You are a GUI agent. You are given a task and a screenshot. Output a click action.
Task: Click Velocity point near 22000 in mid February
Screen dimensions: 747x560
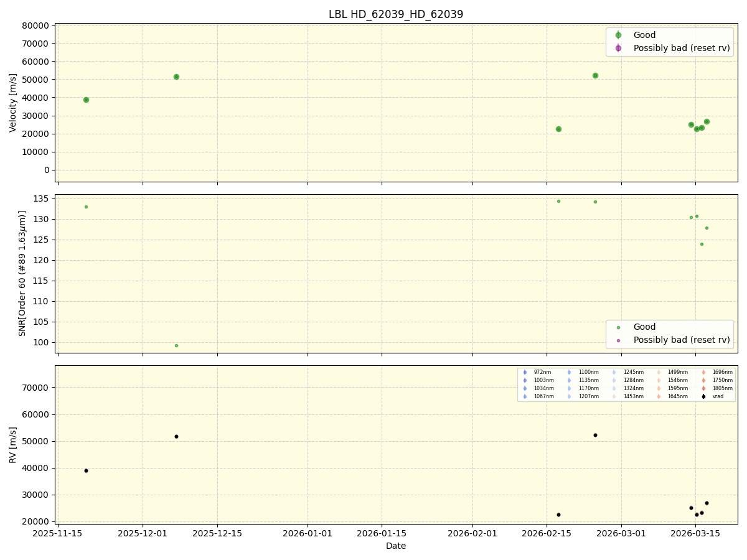click(558, 129)
